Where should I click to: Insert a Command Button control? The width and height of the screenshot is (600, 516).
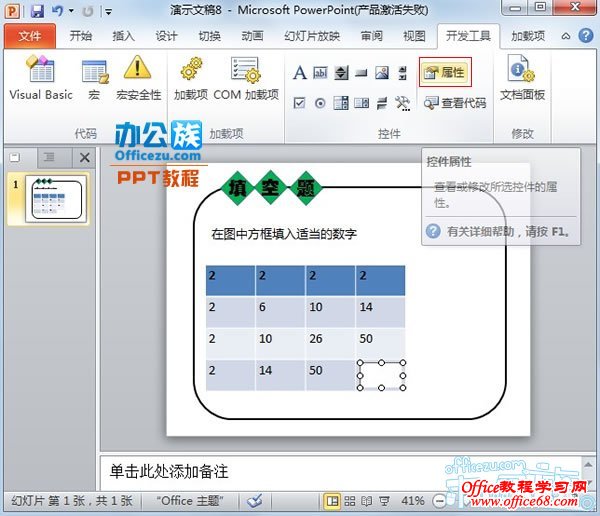click(x=361, y=72)
